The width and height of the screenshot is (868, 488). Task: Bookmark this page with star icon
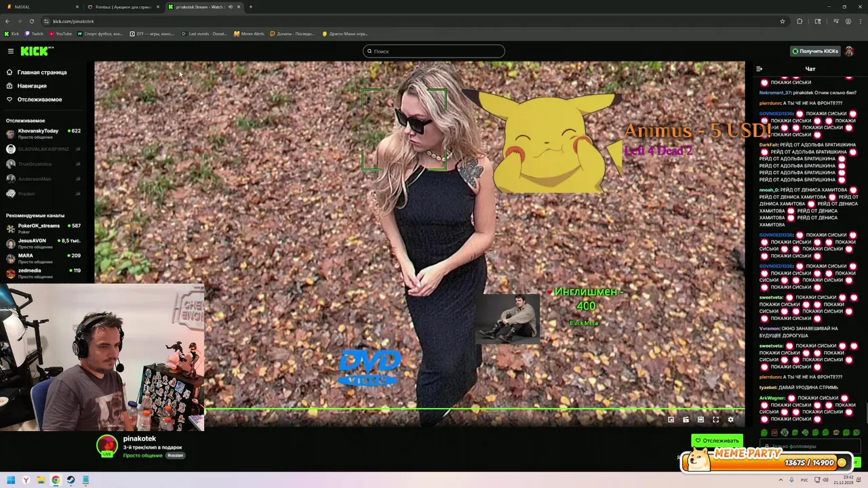pyautogui.click(x=782, y=21)
